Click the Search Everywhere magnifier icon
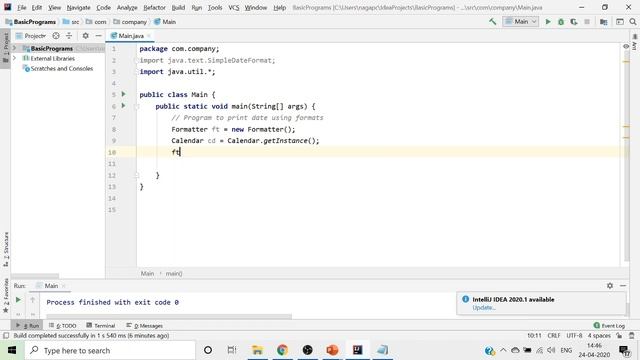The image size is (640, 360). pyautogui.click(x=633, y=22)
